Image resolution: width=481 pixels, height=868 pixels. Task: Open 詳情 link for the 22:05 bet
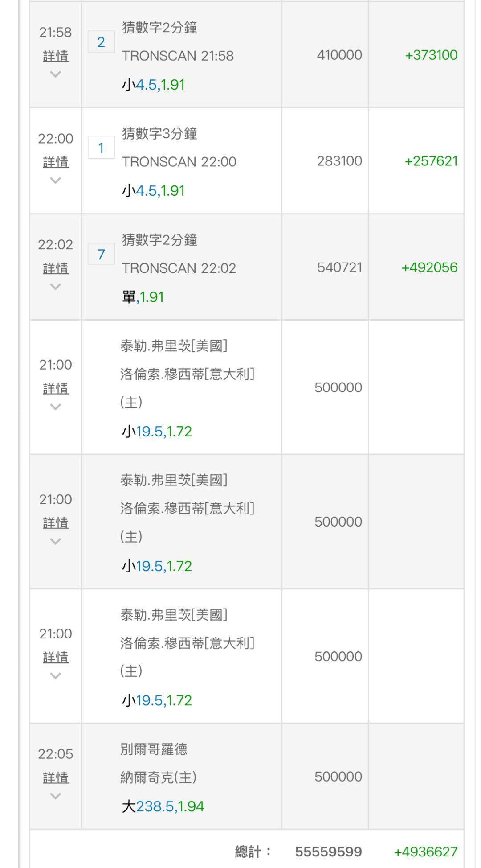(x=56, y=778)
